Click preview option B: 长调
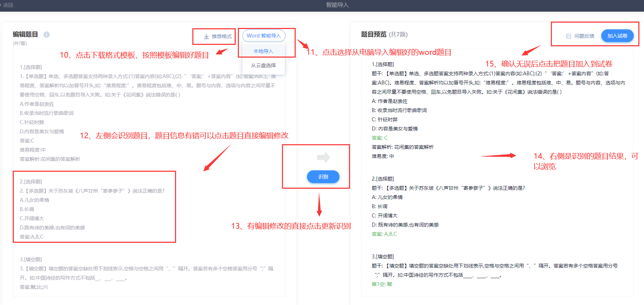The image size is (644, 305). point(380,206)
